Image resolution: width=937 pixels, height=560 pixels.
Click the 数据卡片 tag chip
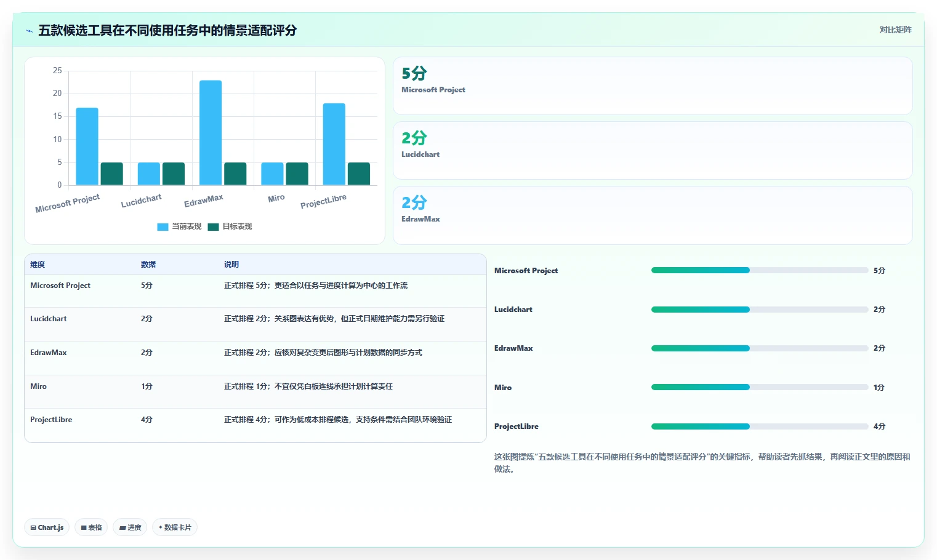(x=175, y=527)
